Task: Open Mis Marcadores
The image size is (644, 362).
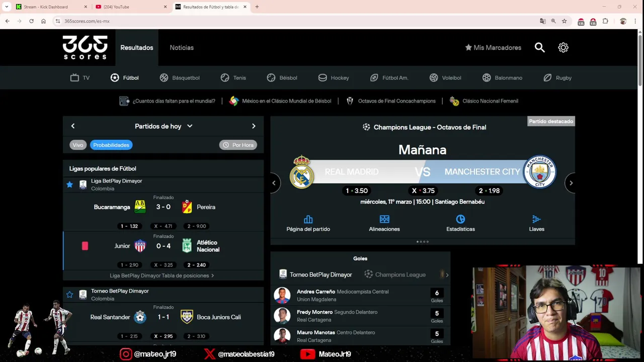Action: [x=493, y=48]
